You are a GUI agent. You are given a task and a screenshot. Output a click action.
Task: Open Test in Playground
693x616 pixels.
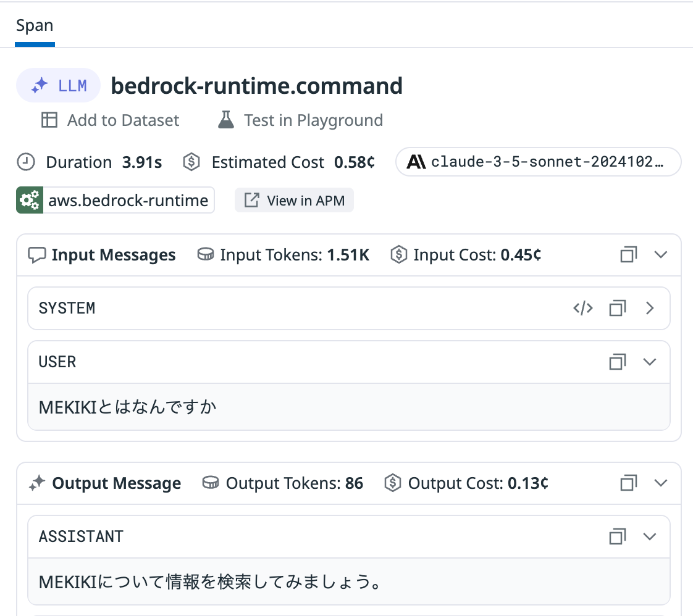click(301, 120)
